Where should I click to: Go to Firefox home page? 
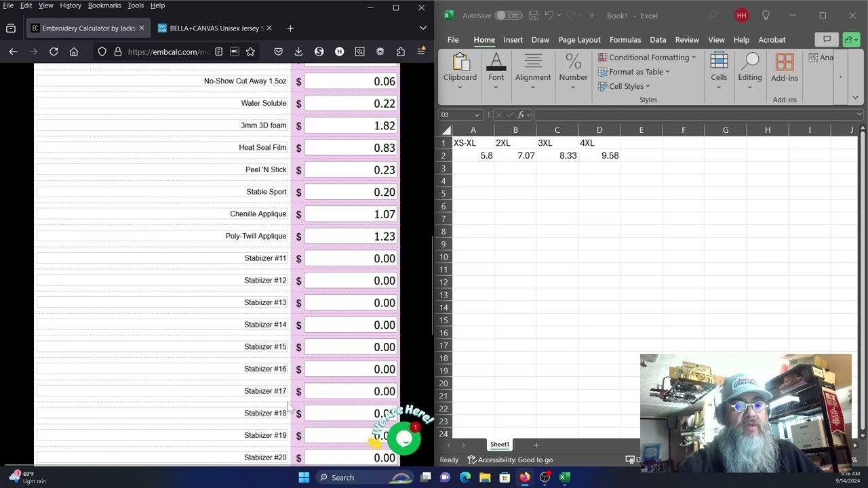(74, 52)
